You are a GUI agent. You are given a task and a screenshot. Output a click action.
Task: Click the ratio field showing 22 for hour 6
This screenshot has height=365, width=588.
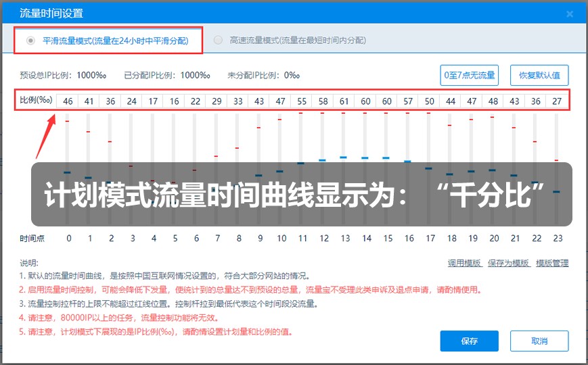coord(196,101)
